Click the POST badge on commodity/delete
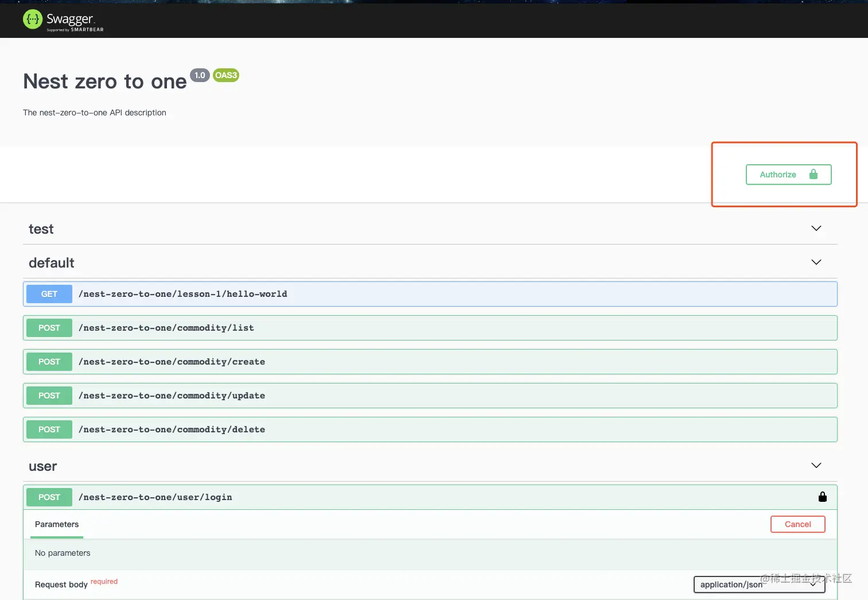 pos(49,429)
